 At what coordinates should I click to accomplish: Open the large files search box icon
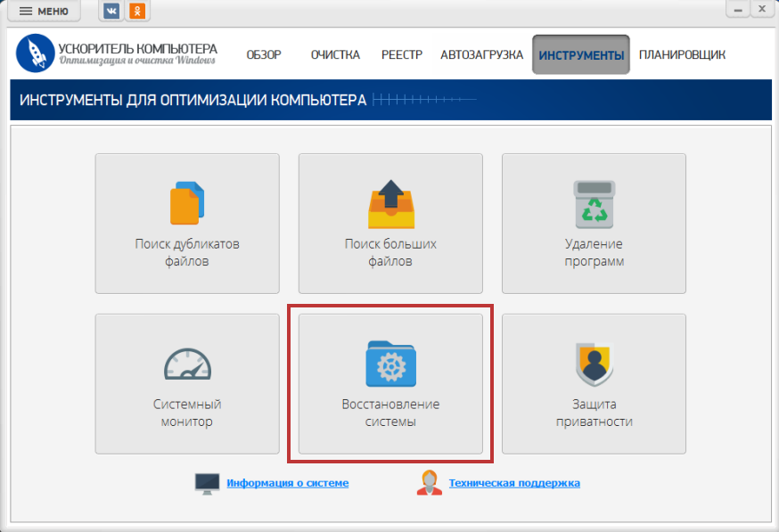pyautogui.click(x=391, y=204)
